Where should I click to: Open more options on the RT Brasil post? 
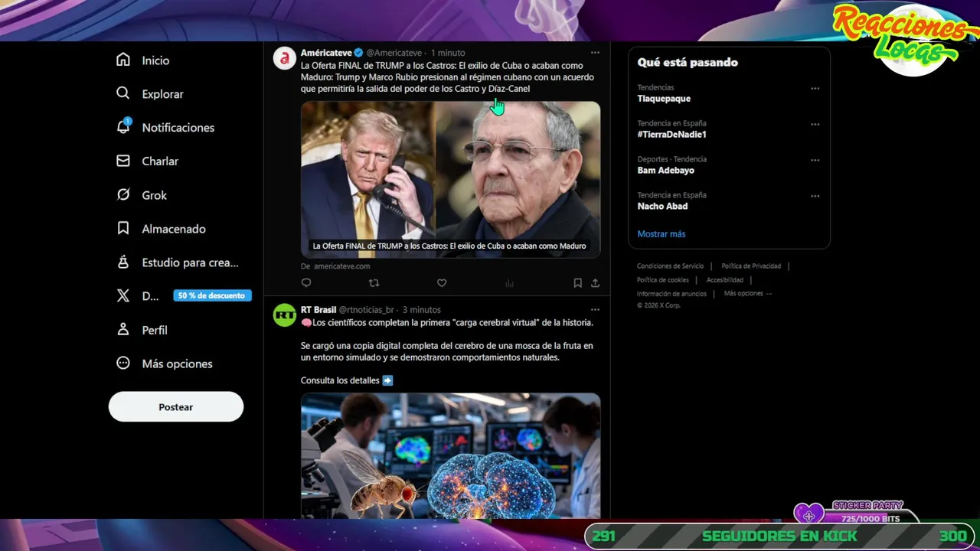[595, 310]
